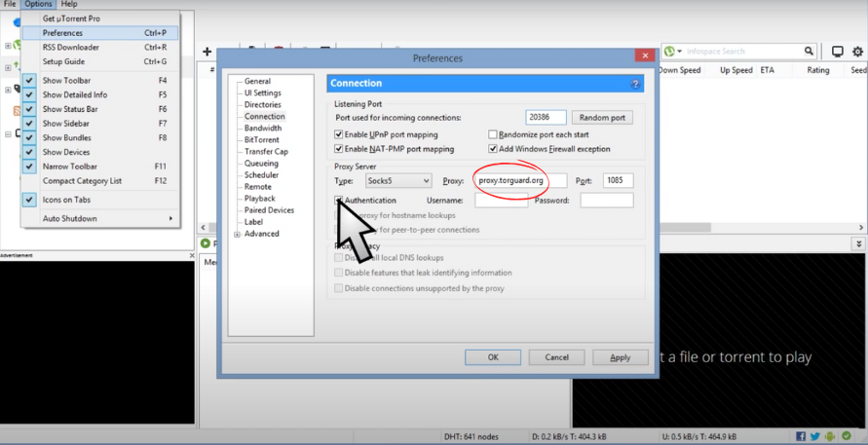The image size is (868, 445).
Task: Collapse the sidebar minus node
Action: pyautogui.click(x=8, y=133)
